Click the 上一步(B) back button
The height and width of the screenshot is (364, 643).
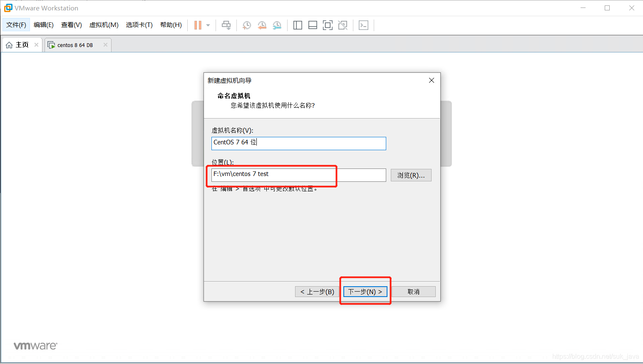pyautogui.click(x=317, y=292)
